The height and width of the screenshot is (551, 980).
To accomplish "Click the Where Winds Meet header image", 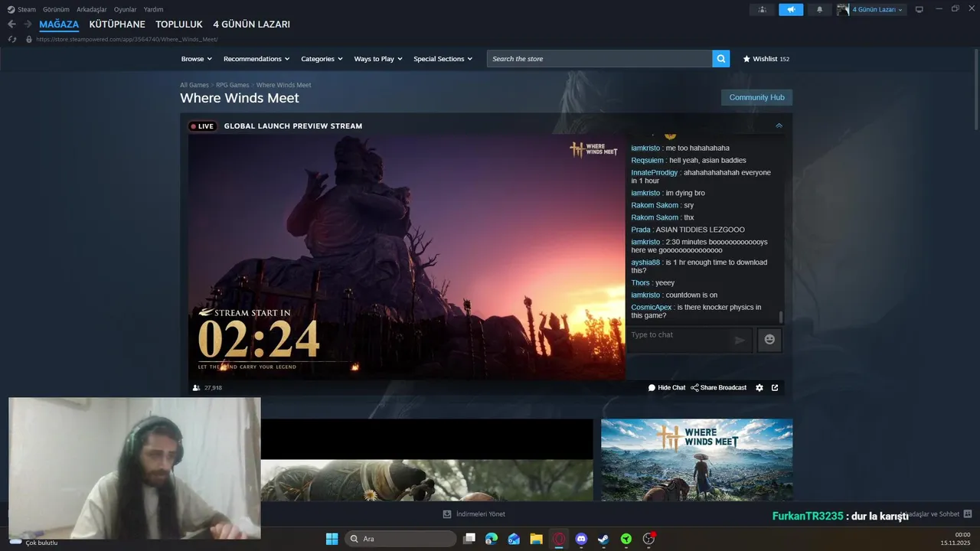I will (x=697, y=460).
